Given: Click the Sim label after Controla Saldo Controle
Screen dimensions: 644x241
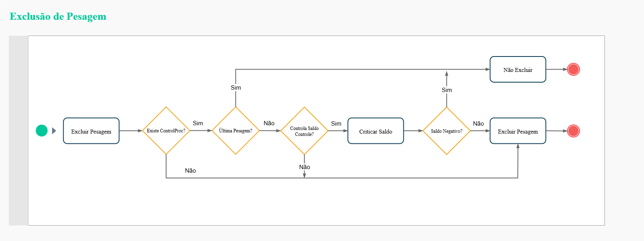Looking at the screenshot, I should coord(336,124).
